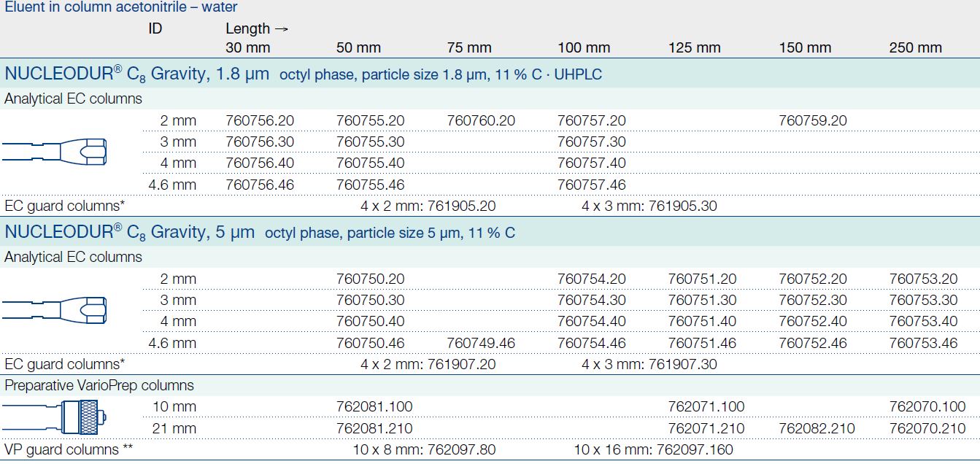Click part number 762070.100
The height and width of the screenshot is (464, 980).
click(x=927, y=406)
